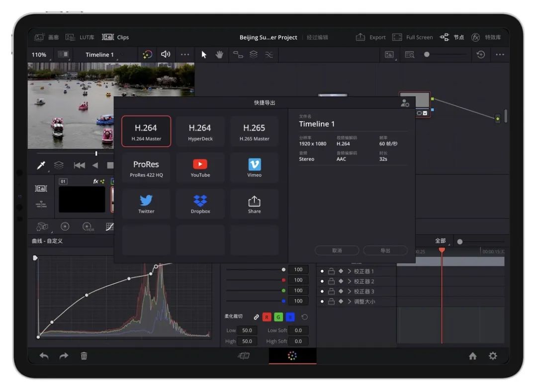The image size is (537, 392).
Task: Open the image still viewer icon
Action: click(x=389, y=54)
